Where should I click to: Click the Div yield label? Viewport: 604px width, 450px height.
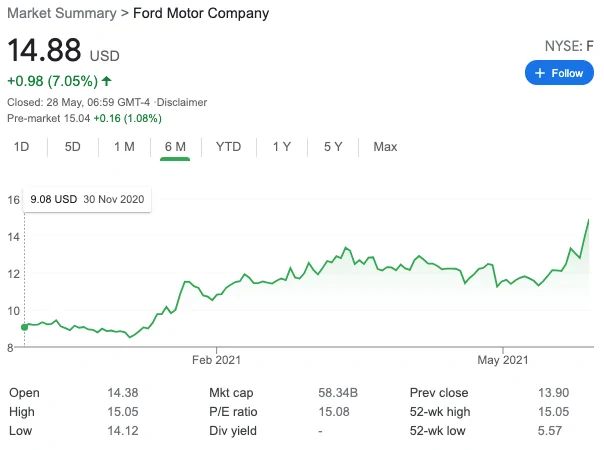coord(233,430)
